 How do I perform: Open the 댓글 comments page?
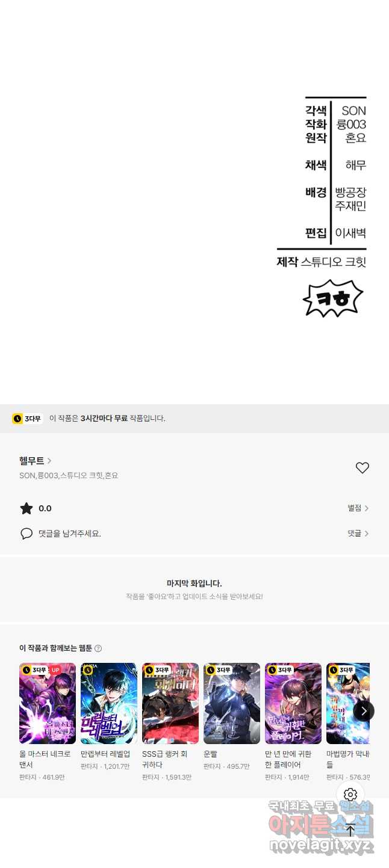(358, 534)
